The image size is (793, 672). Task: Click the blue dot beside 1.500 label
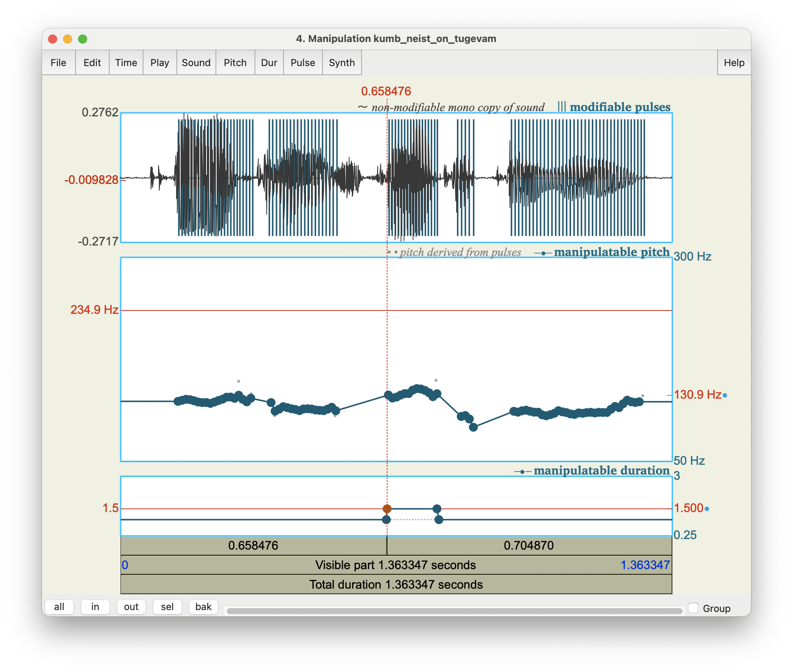pos(707,509)
